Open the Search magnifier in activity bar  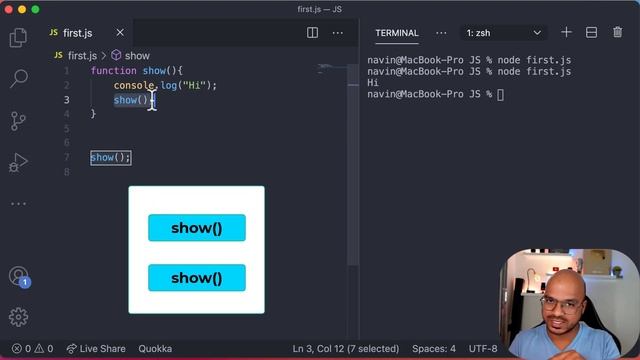[18, 78]
